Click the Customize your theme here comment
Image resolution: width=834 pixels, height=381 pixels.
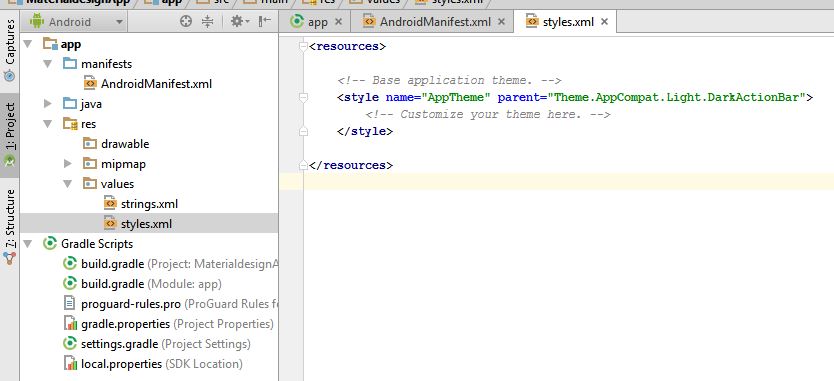point(488,114)
